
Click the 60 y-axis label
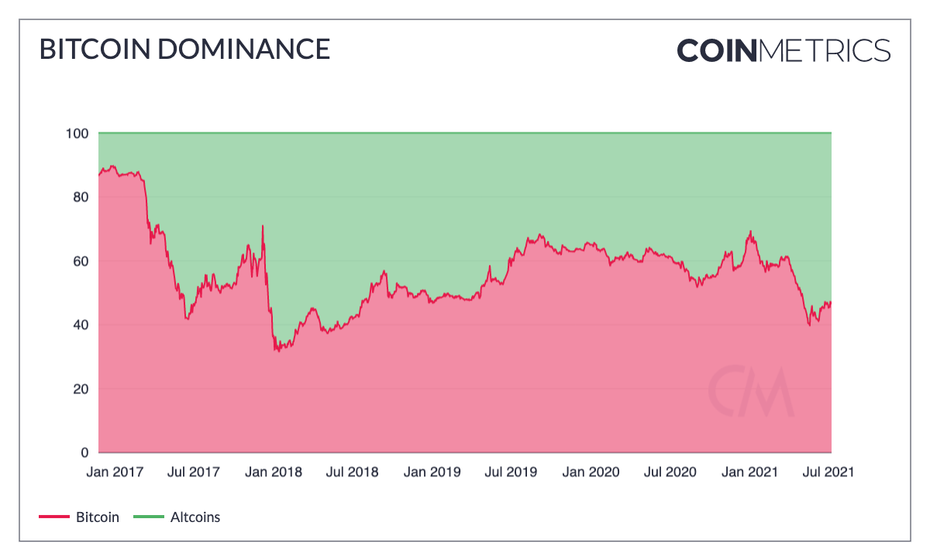[x=81, y=261]
